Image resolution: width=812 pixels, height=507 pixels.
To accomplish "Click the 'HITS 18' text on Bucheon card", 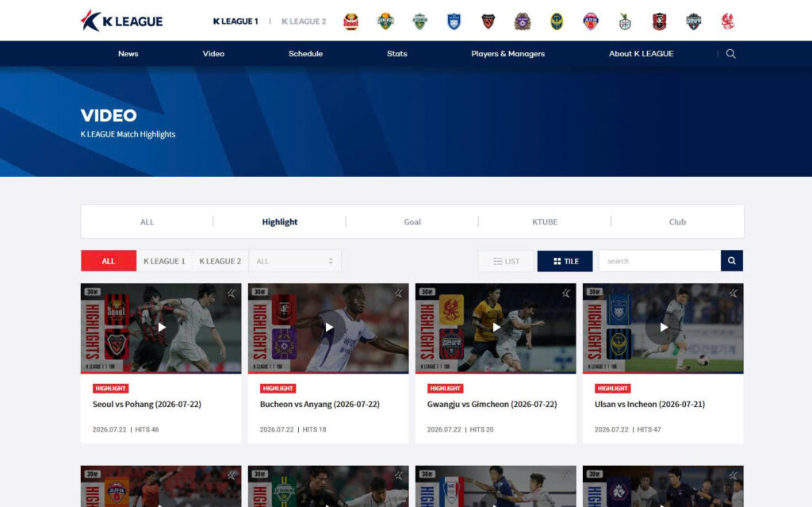I will (314, 429).
